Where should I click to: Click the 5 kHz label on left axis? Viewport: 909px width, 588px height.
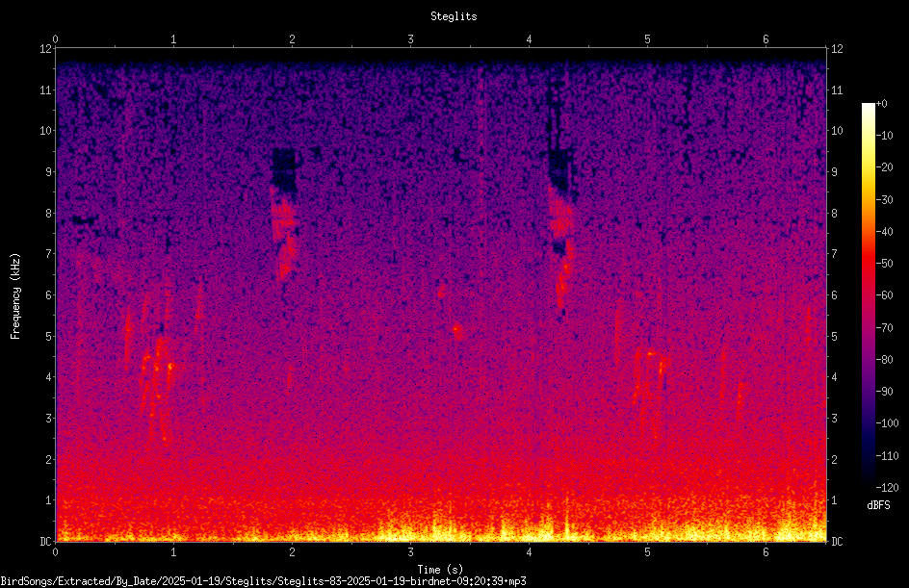point(49,336)
